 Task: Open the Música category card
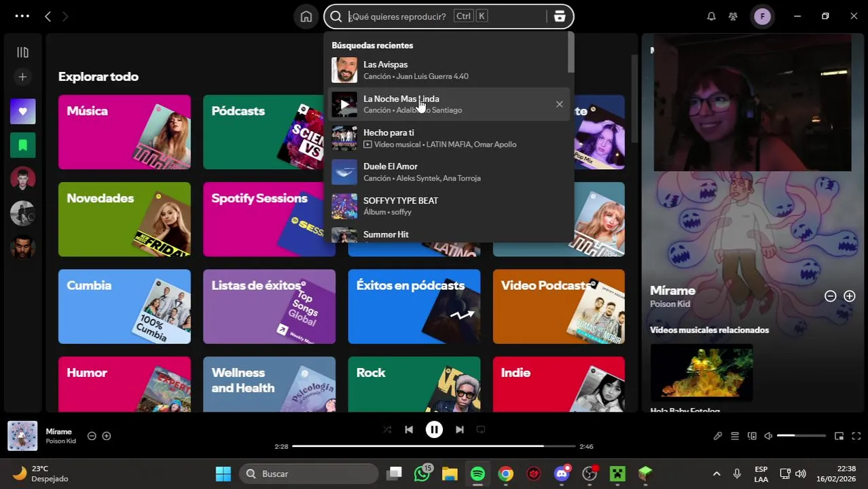[124, 132]
